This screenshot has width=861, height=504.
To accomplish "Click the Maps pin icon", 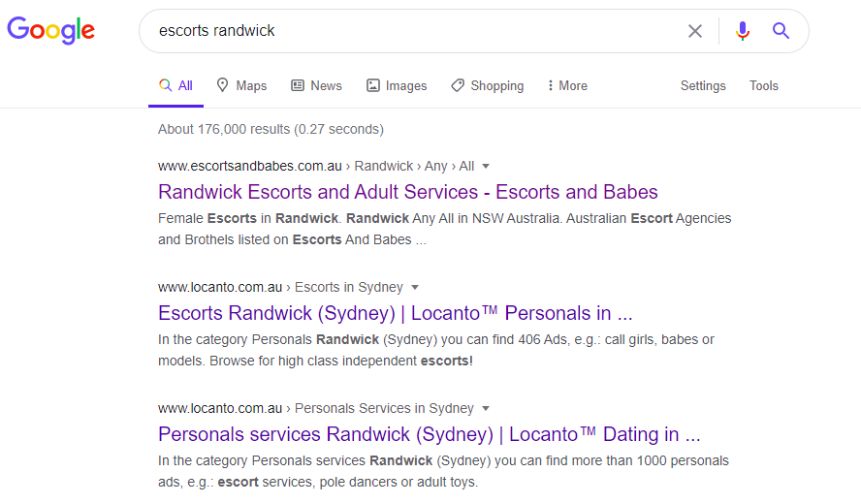I will (x=222, y=85).
